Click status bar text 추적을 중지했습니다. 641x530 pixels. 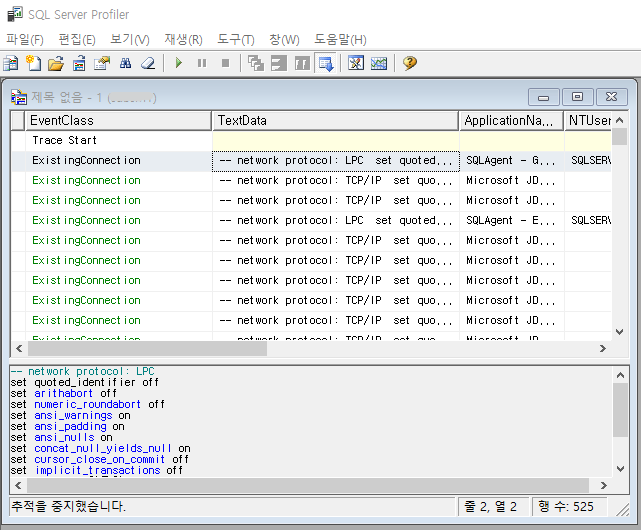tap(68, 507)
